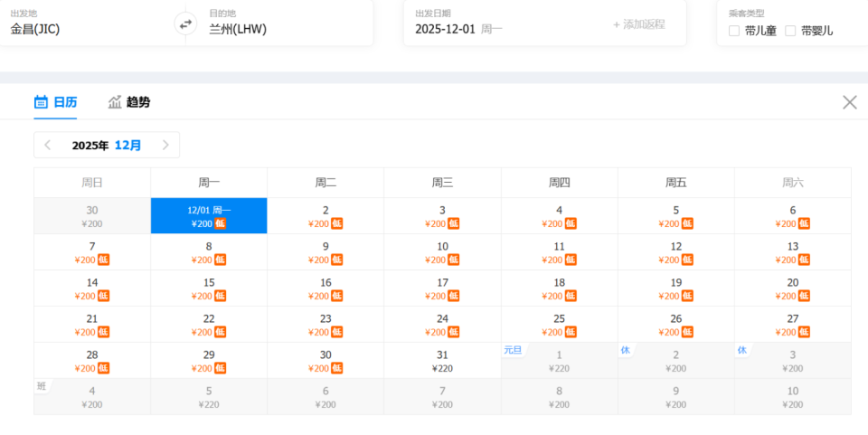Click the 元旦 holiday tag
Image resolution: width=868 pixels, height=435 pixels.
click(513, 350)
